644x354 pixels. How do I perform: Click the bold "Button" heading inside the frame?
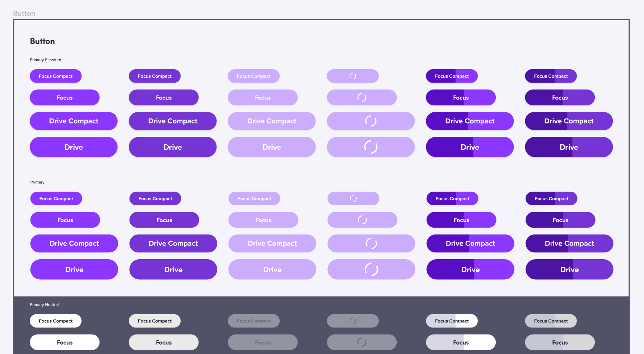[x=42, y=41]
